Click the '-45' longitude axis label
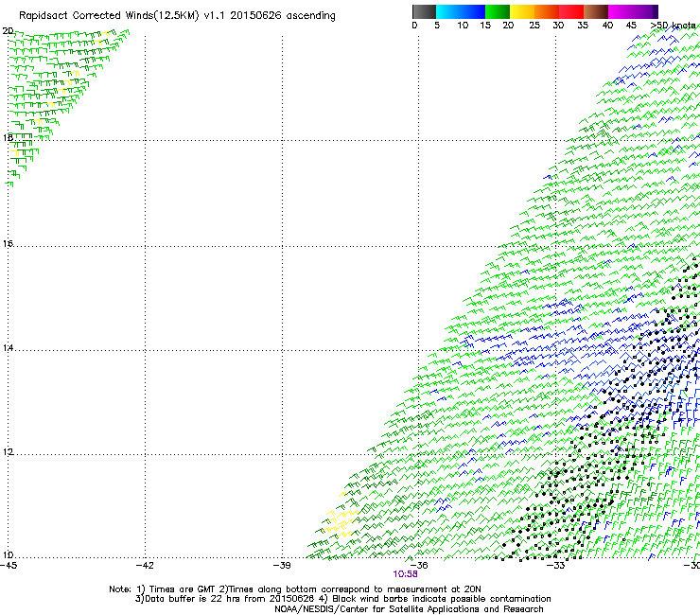This screenshot has width=700, height=615. point(9,566)
